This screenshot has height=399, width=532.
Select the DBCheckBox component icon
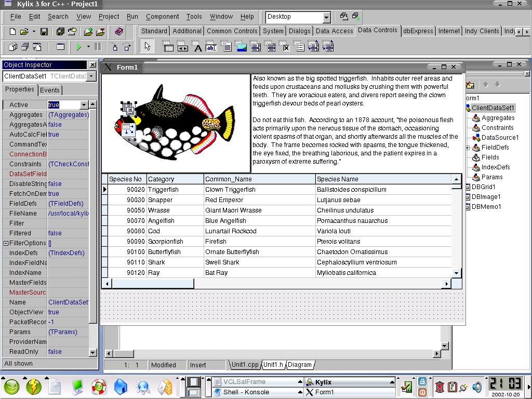coord(285,47)
